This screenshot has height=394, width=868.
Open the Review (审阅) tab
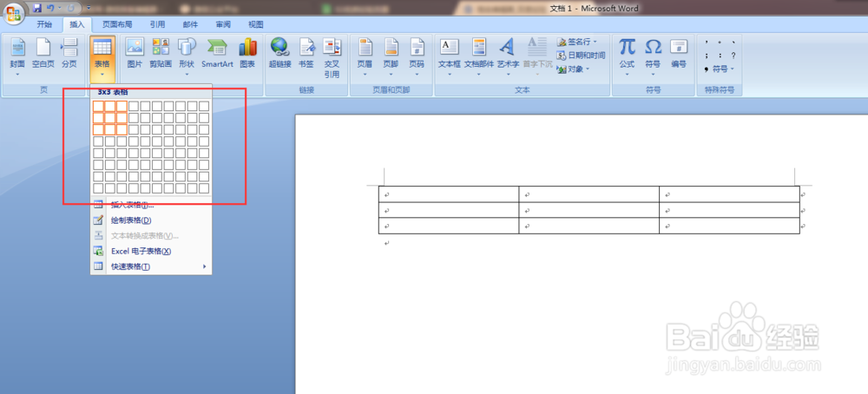coord(223,24)
